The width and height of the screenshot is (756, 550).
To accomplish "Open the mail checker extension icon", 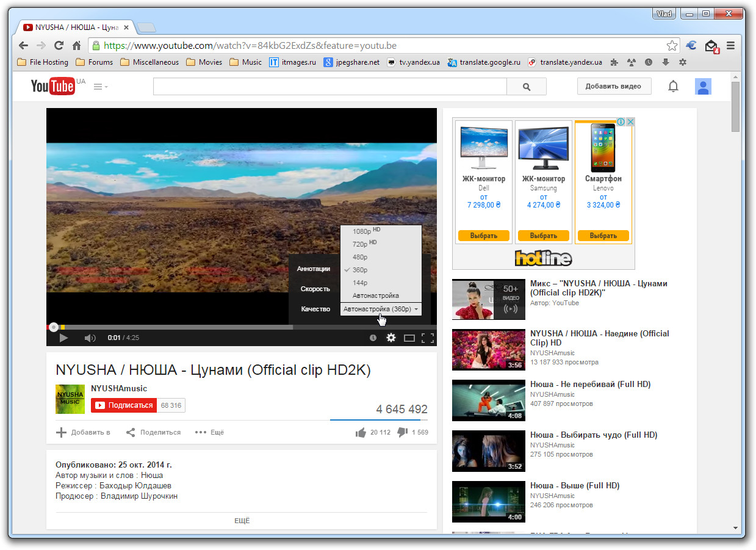I will click(711, 46).
